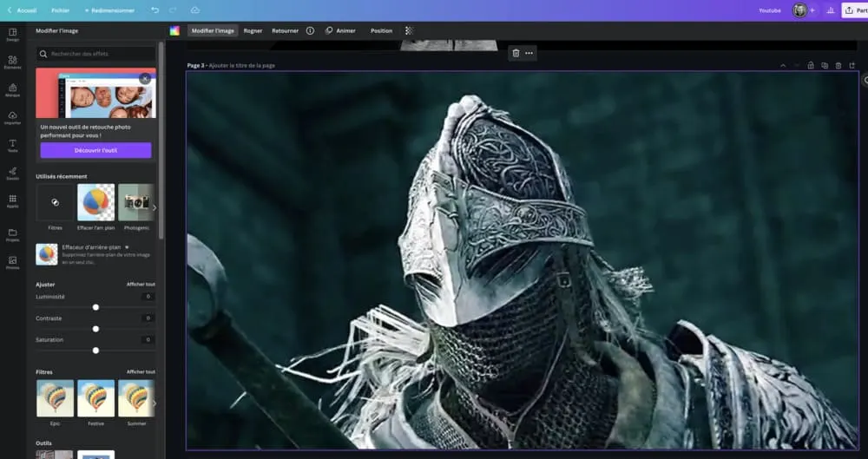Click the Contraste value box
The height and width of the screenshot is (459, 868).
148,318
